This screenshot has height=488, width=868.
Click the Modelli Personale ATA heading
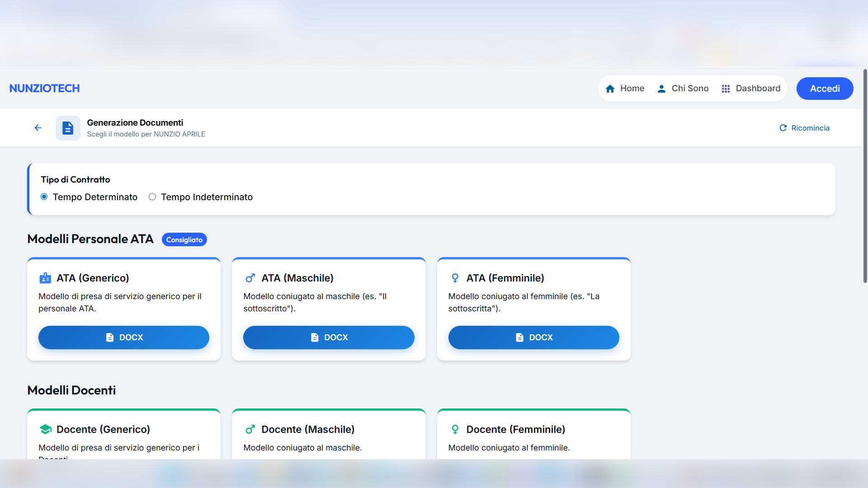[90, 239]
